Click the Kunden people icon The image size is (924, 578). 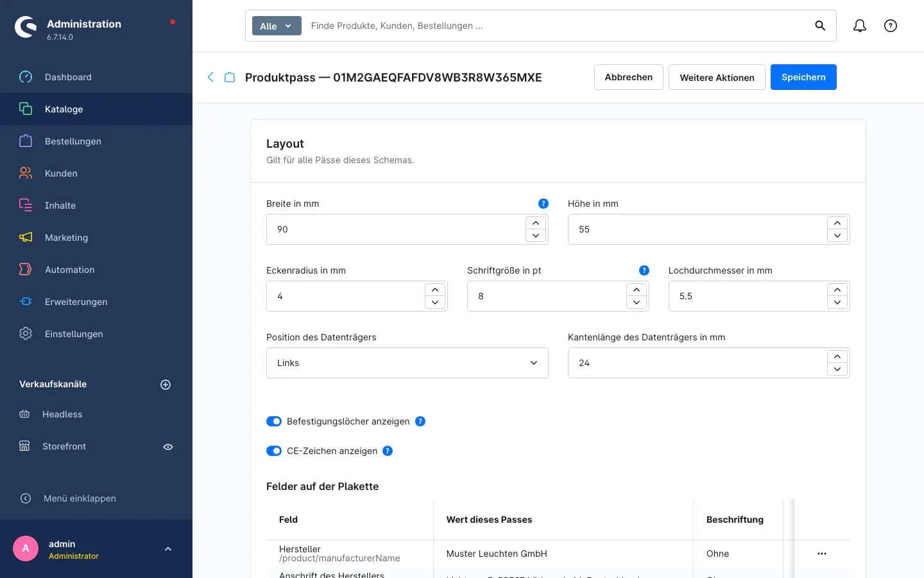(x=26, y=173)
